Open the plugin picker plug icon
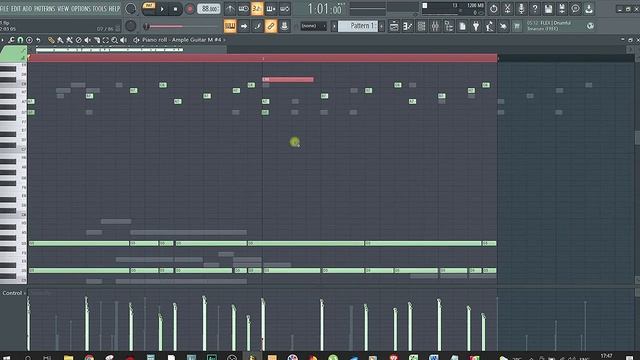This screenshot has width=640, height=360. [476, 26]
